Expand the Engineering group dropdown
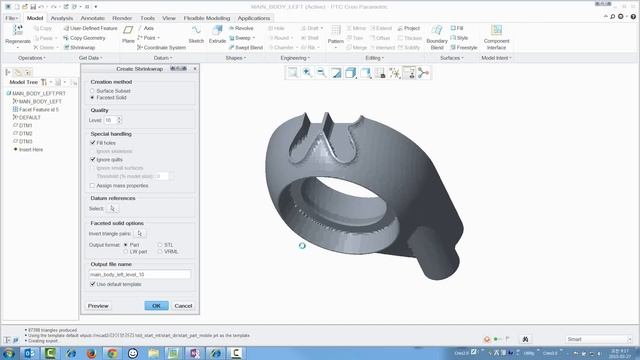The width and height of the screenshot is (640, 360). [295, 58]
